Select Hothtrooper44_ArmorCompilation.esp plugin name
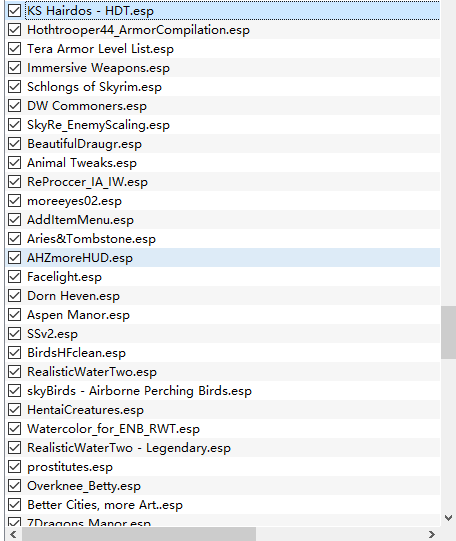 [x=138, y=30]
